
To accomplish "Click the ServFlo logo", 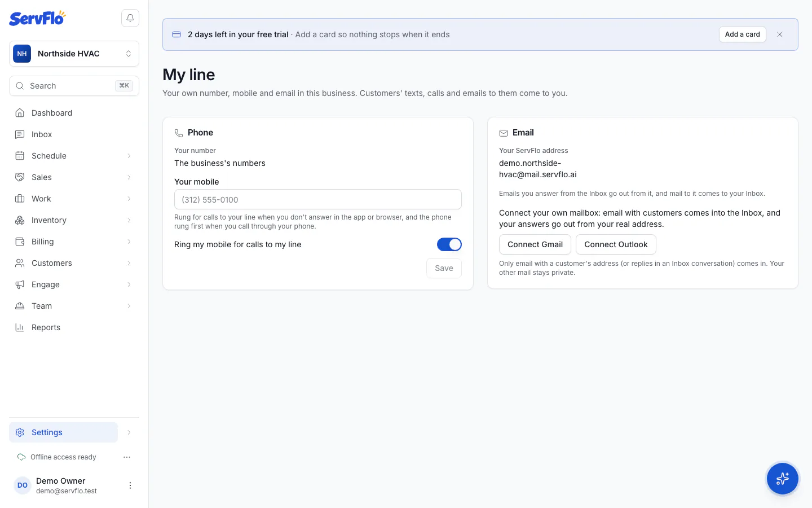I will pyautogui.click(x=37, y=18).
